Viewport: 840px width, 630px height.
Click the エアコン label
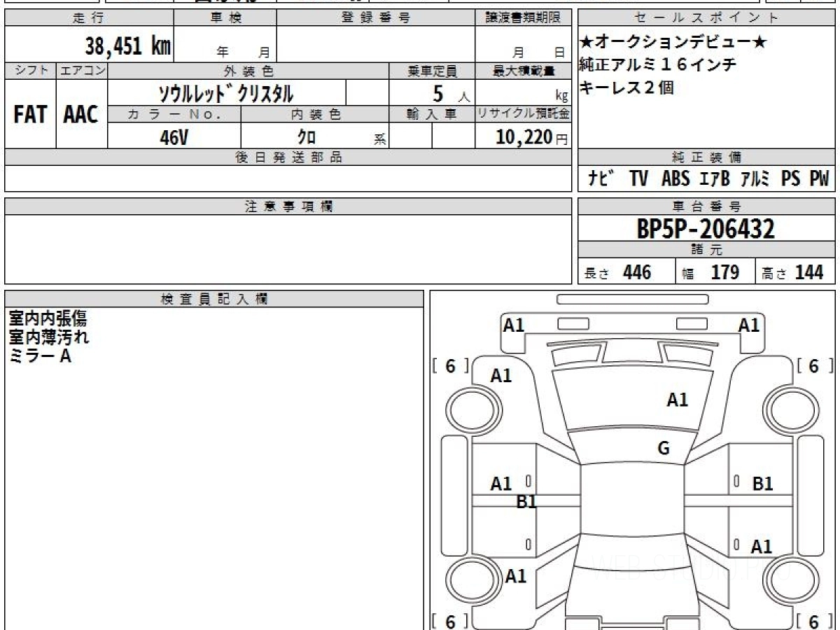pos(82,71)
